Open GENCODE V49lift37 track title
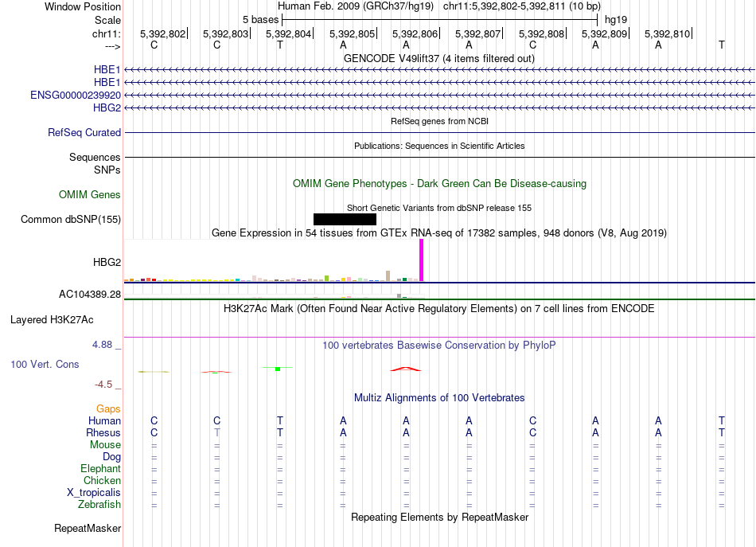 click(438, 58)
